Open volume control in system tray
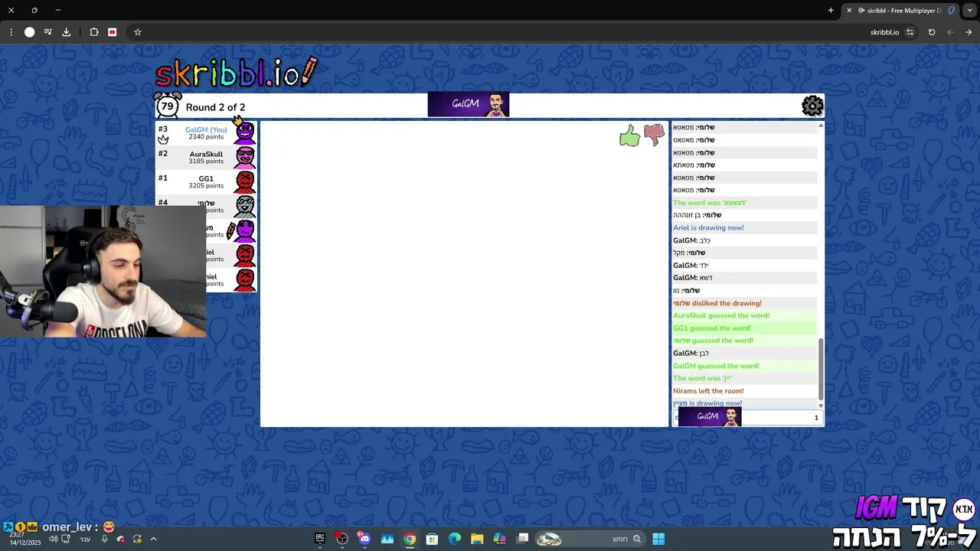 pos(54,539)
